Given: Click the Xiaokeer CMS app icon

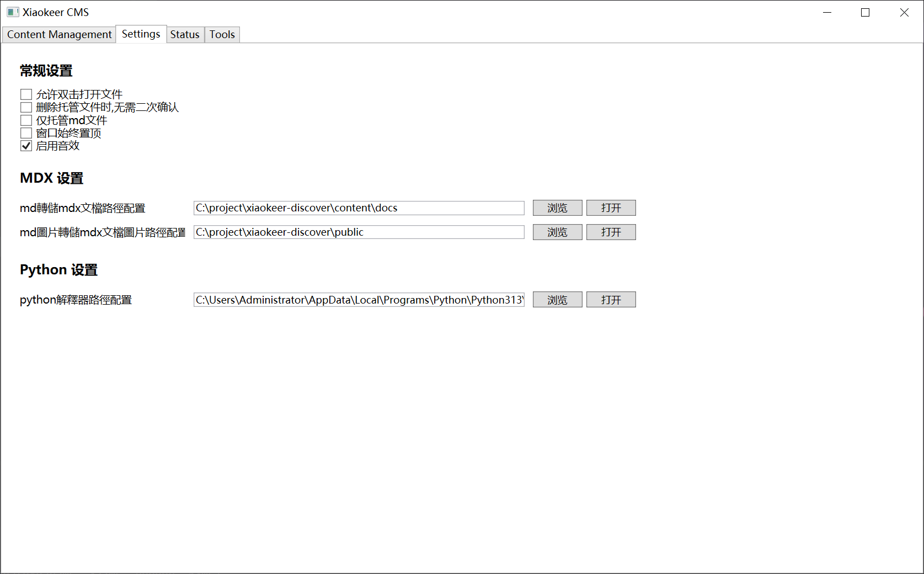Looking at the screenshot, I should pos(13,12).
